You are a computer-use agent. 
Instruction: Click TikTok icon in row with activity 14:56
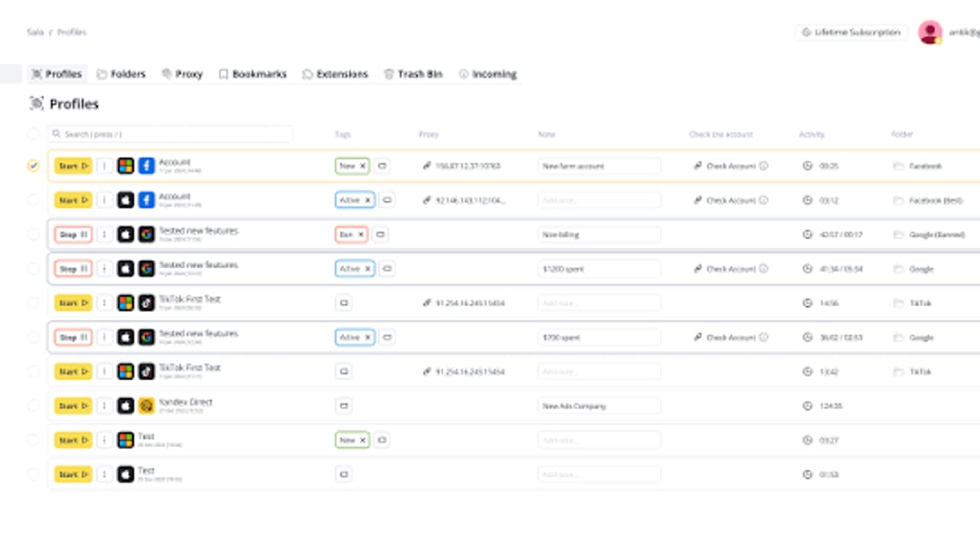[146, 303]
